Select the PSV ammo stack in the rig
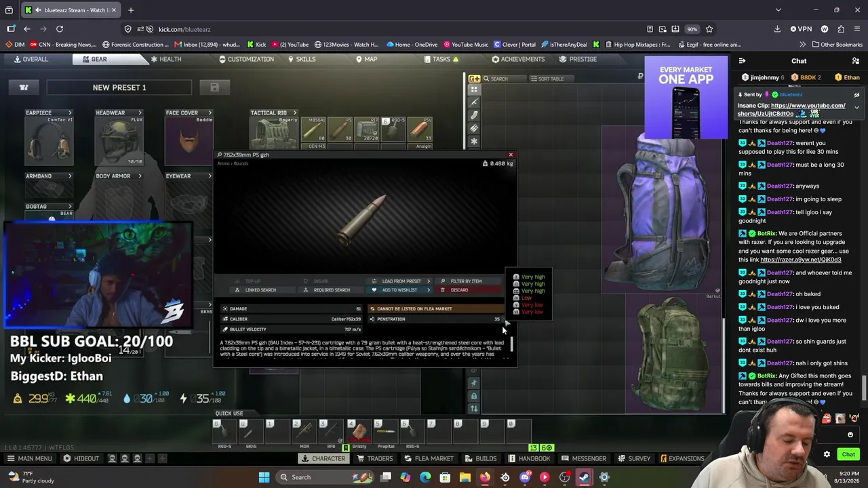The height and width of the screenshot is (488, 868). [420, 129]
